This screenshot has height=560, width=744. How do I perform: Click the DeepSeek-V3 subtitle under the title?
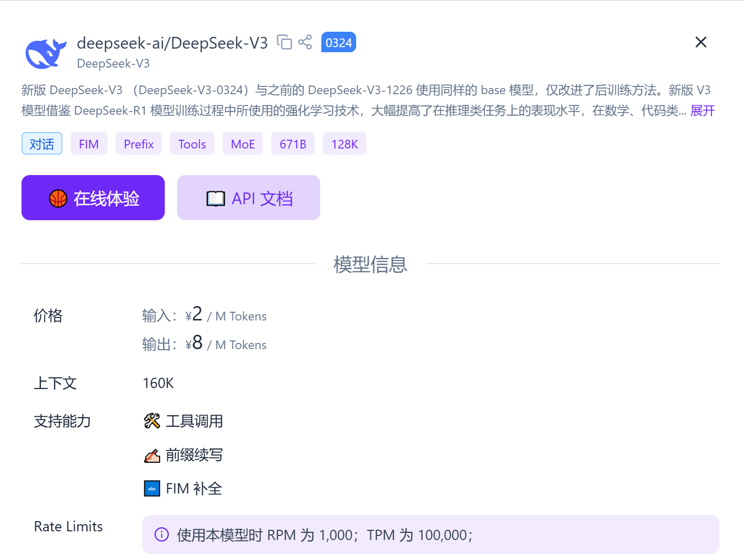[113, 63]
